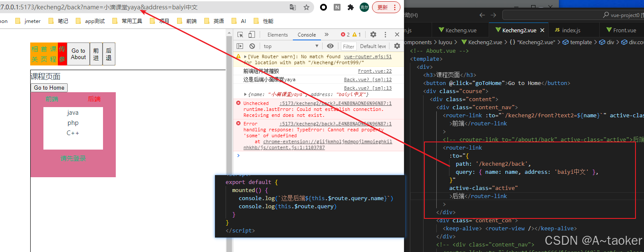644x252 pixels.
Task: Click the php item in course list
Action: [73, 123]
